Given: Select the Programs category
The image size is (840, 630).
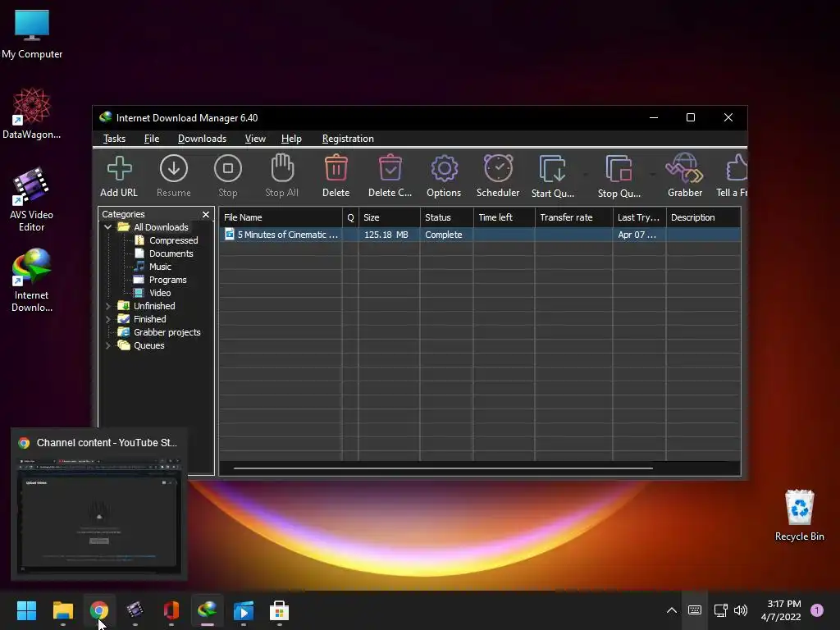Looking at the screenshot, I should 167,280.
